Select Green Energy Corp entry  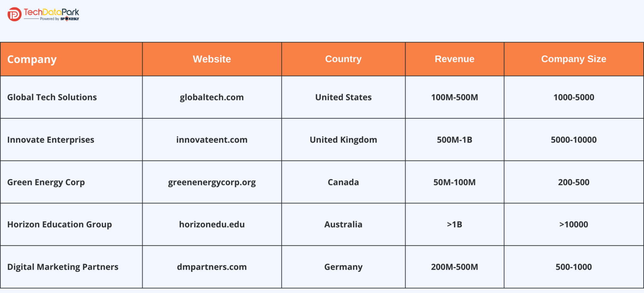46,182
